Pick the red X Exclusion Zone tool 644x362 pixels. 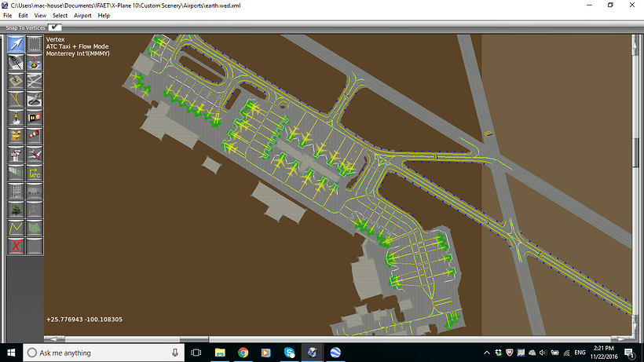tap(16, 247)
